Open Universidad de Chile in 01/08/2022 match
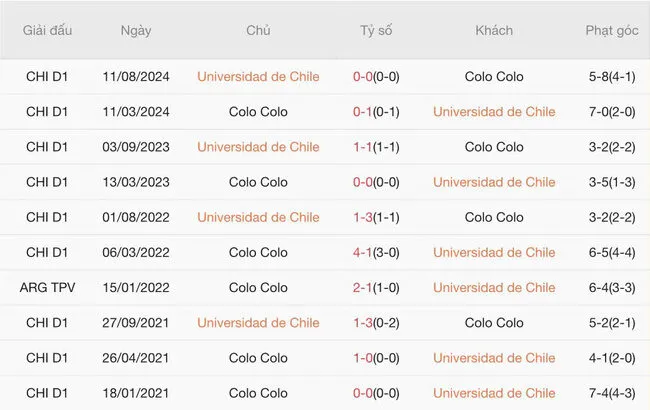The width and height of the screenshot is (650, 410). [x=258, y=217]
